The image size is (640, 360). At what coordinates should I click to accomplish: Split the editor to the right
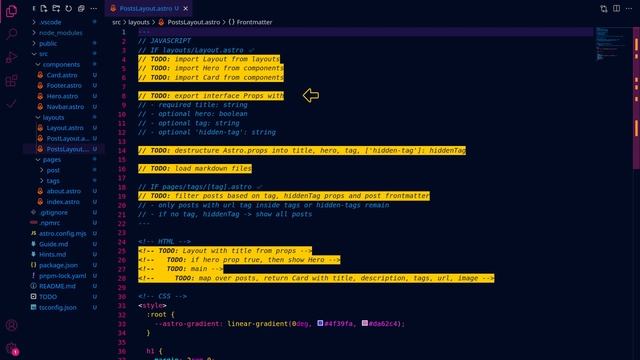(x=616, y=9)
